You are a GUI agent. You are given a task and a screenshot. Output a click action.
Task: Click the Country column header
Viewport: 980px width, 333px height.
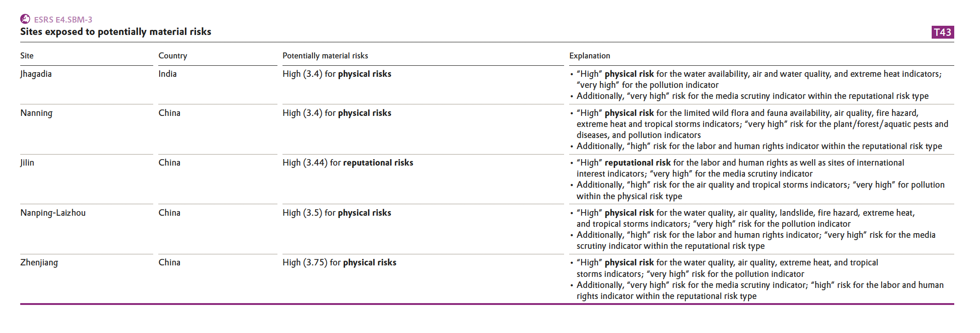[173, 56]
